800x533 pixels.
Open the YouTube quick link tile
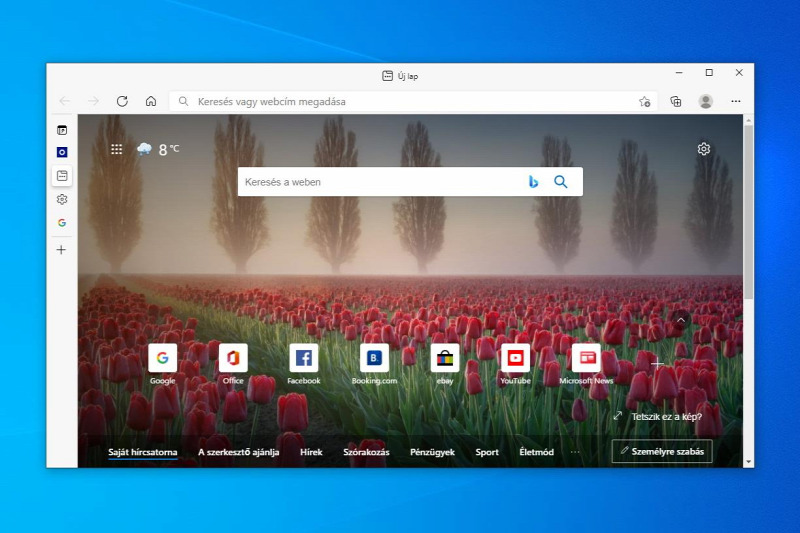(515, 364)
